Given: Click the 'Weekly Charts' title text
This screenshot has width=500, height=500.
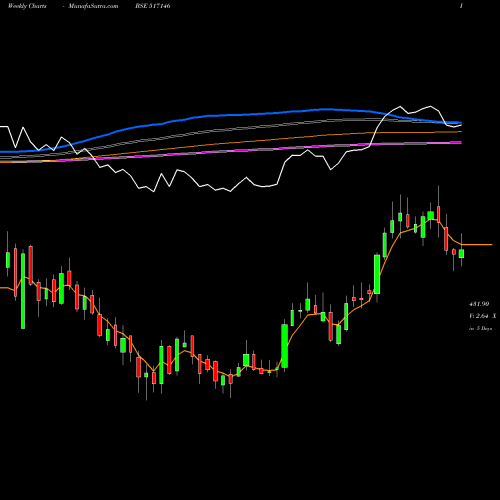Looking at the screenshot, I should pos(27,6).
